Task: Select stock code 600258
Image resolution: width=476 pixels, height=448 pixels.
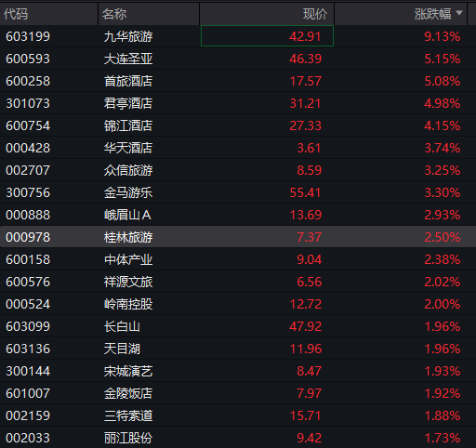Action: [28, 81]
